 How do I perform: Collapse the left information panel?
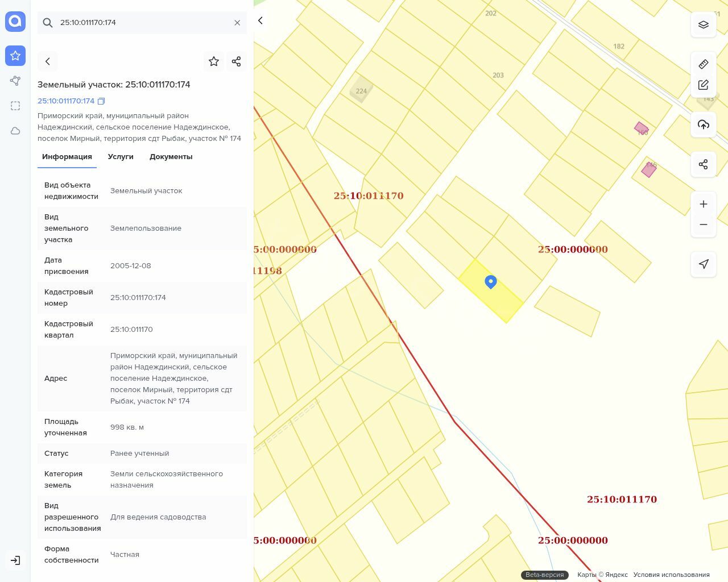point(260,20)
